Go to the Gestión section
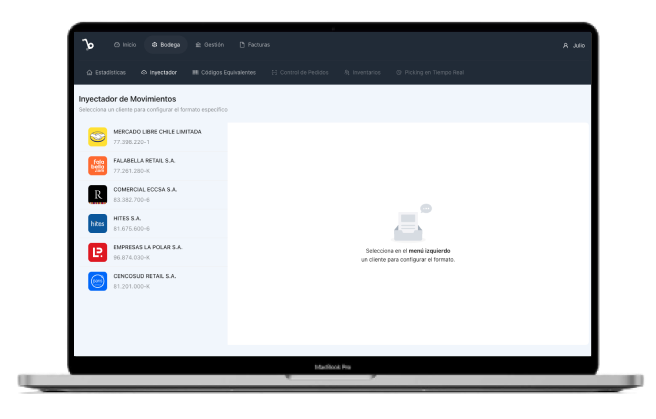The height and width of the screenshot is (419, 656). [x=210, y=45]
